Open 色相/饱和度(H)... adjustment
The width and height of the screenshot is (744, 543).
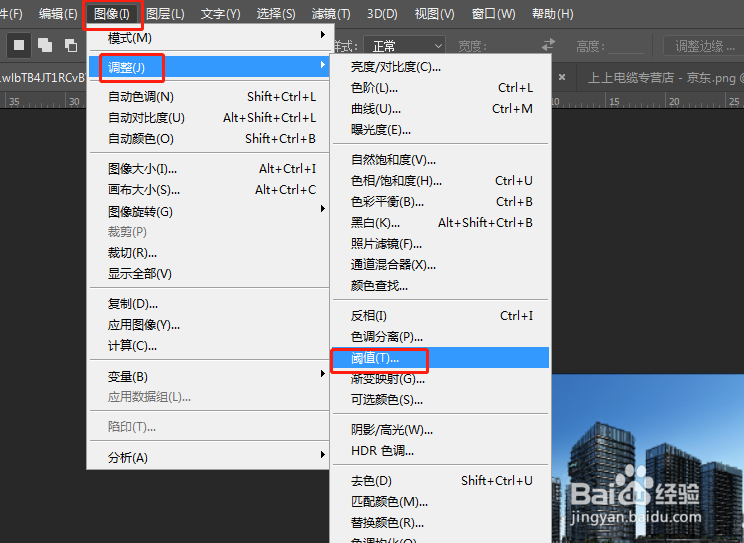point(440,181)
